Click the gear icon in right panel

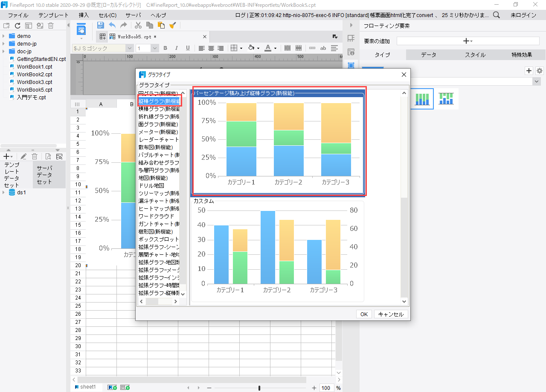540,71
